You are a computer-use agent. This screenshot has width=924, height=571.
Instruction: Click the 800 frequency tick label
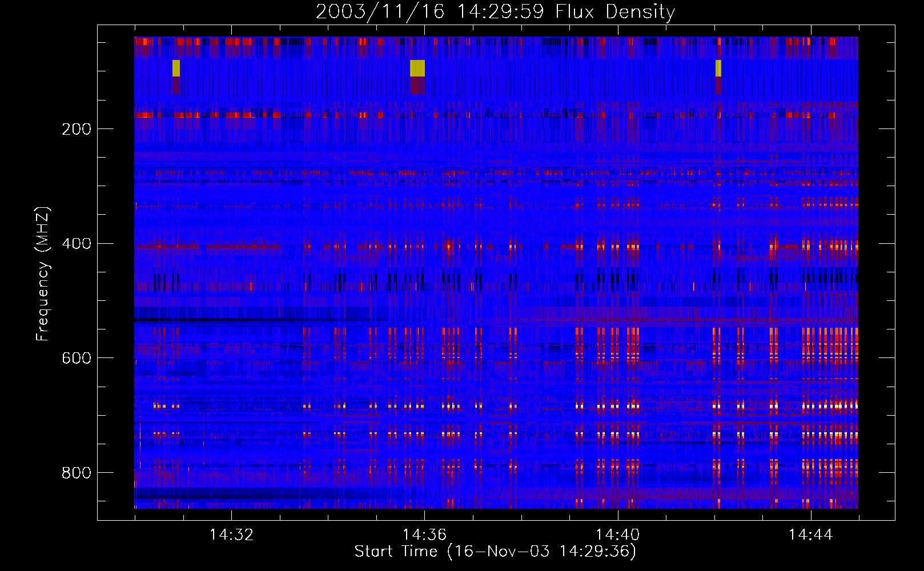tap(77, 473)
